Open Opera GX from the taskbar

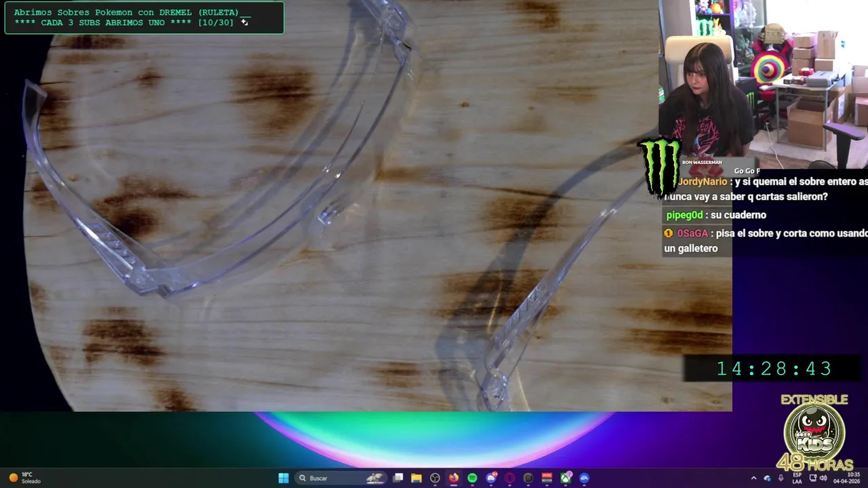509,478
